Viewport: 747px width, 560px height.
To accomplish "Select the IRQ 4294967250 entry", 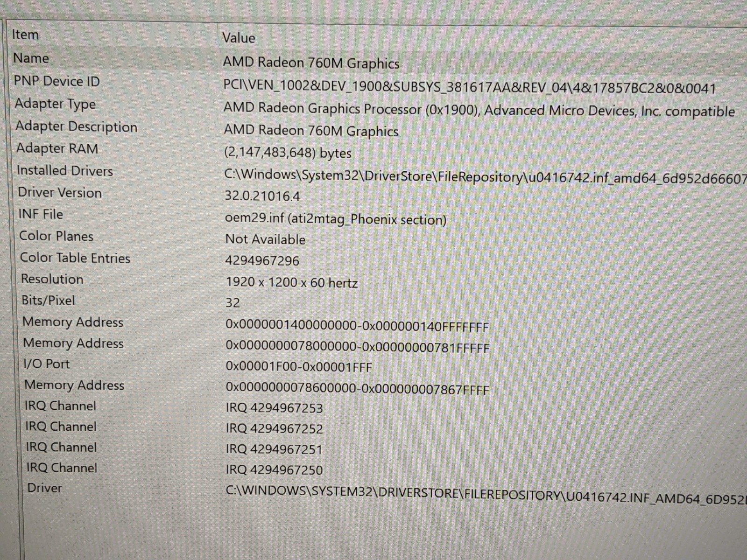I will (275, 469).
